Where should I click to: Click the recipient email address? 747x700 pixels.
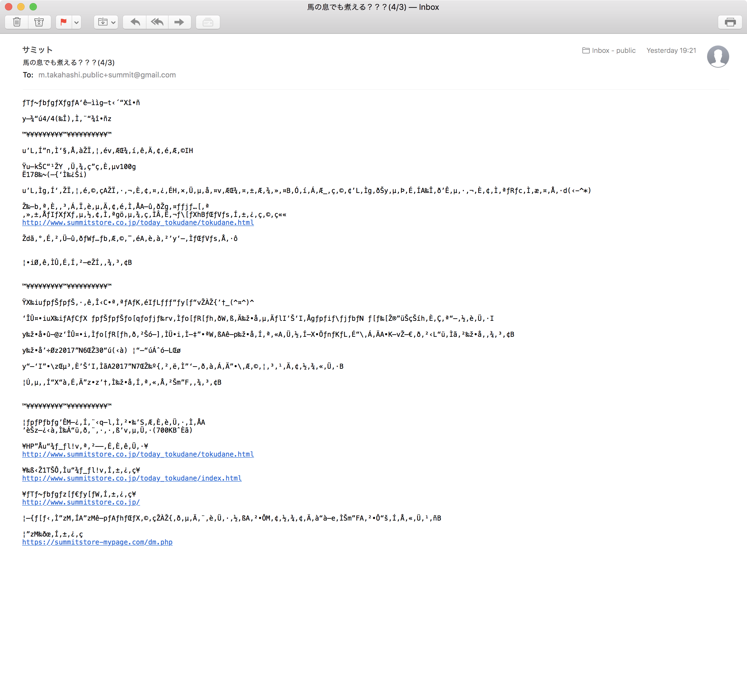pos(107,75)
